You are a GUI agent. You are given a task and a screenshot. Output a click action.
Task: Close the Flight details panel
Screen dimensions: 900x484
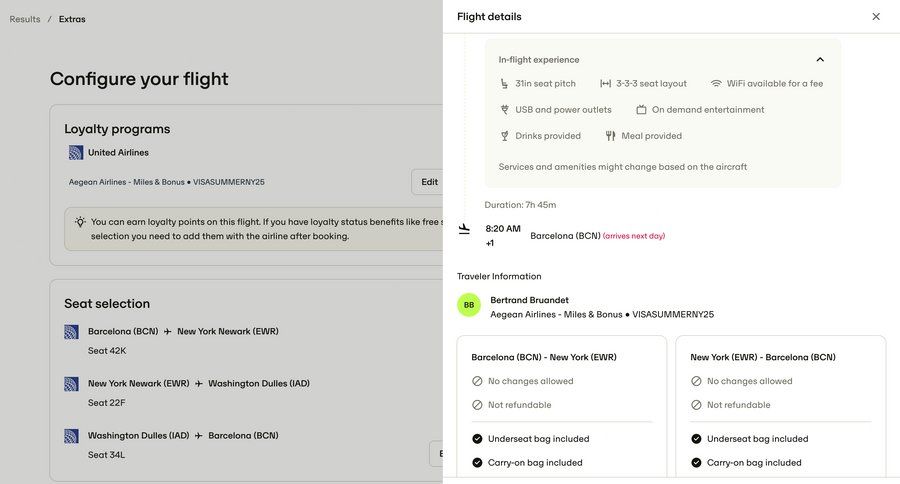coord(876,17)
